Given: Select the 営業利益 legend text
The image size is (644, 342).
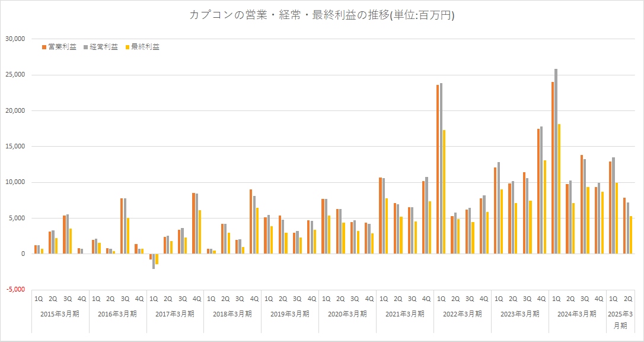Looking at the screenshot, I should point(62,47).
